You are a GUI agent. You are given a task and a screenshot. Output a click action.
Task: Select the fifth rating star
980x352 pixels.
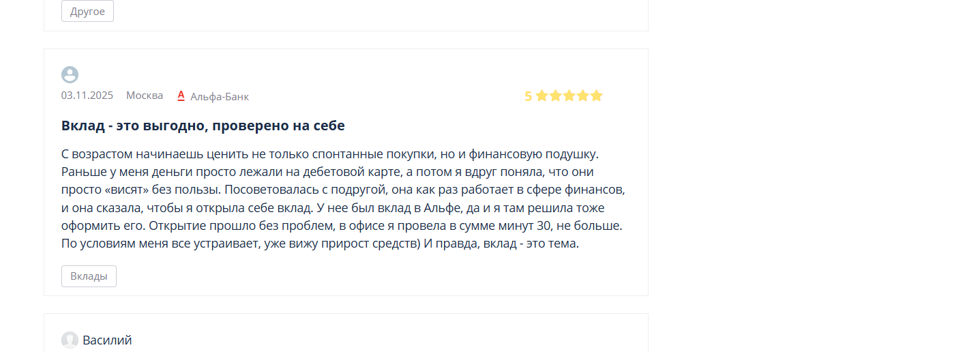[597, 96]
